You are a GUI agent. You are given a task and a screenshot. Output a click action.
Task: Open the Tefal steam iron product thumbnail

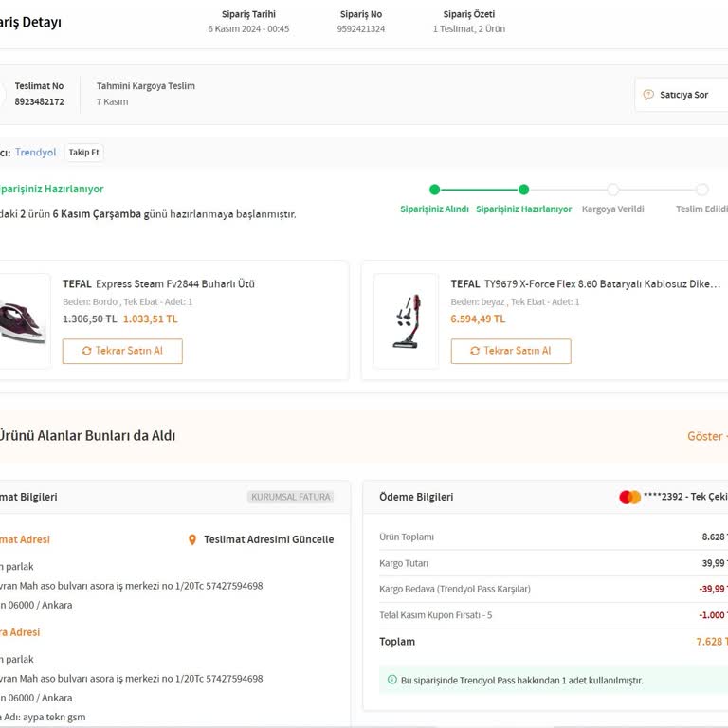[24, 321]
